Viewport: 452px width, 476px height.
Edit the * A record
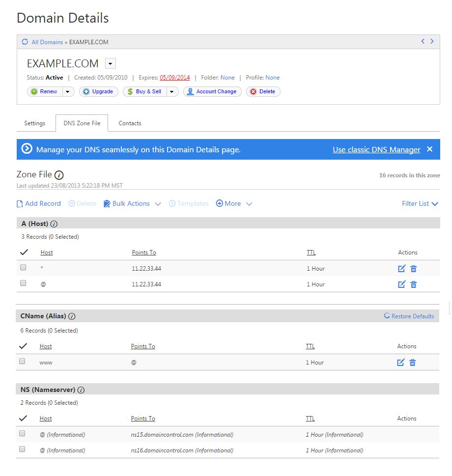click(401, 268)
